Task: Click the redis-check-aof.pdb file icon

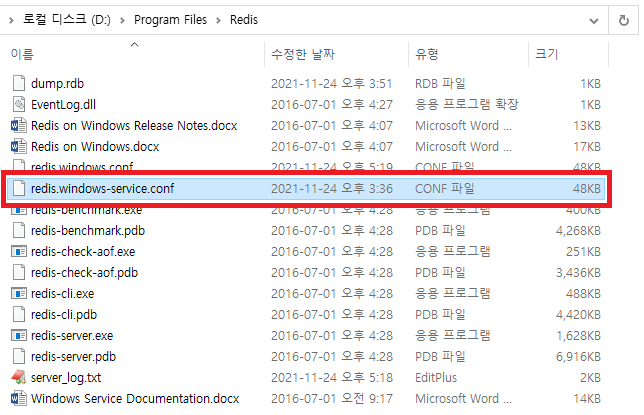Action: [x=18, y=272]
